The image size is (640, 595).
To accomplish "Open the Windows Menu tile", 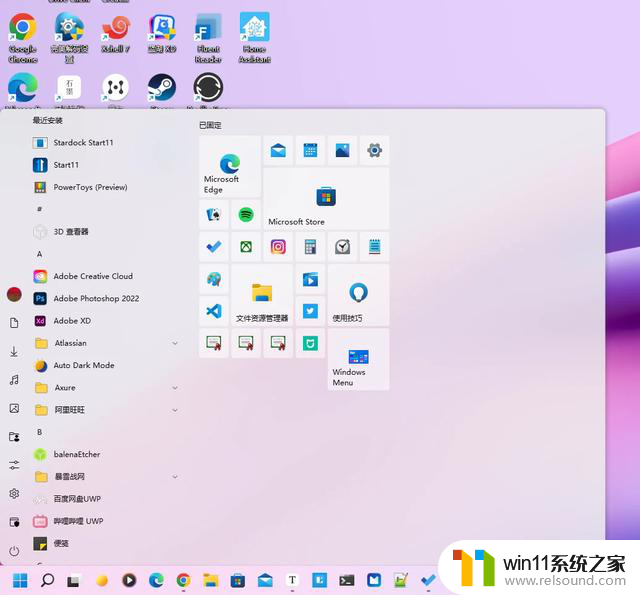I will [x=358, y=360].
